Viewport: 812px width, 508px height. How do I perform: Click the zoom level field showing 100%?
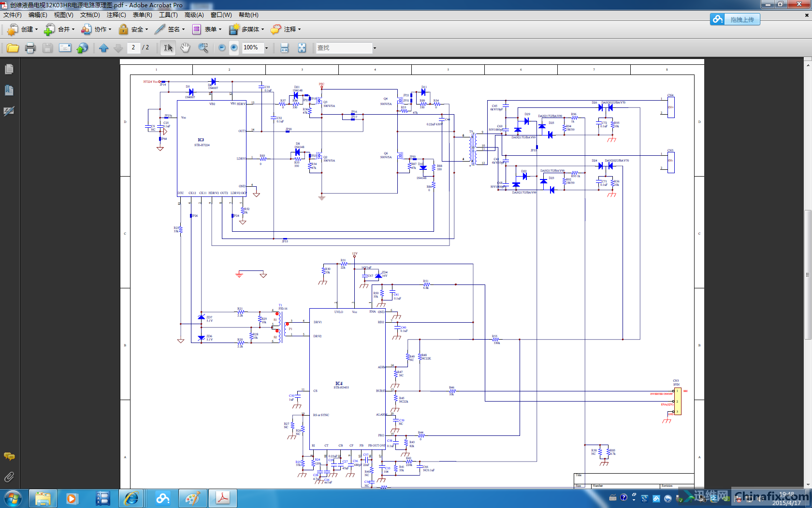(252, 47)
